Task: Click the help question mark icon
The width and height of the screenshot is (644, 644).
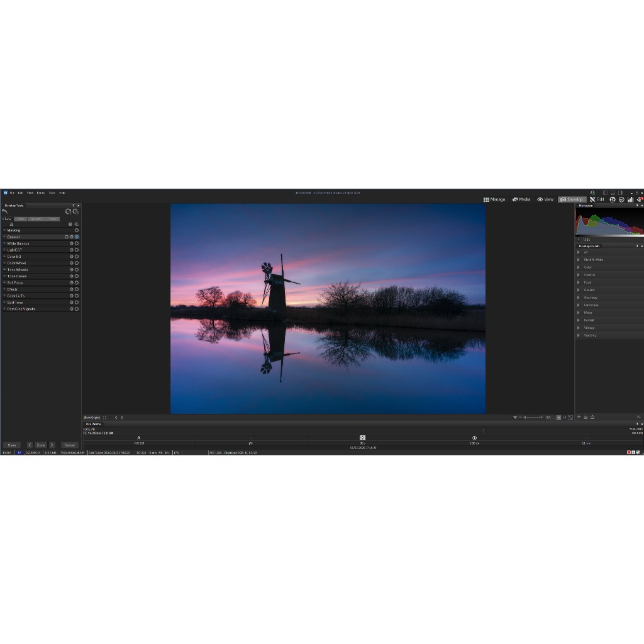Action: pyautogui.click(x=70, y=224)
